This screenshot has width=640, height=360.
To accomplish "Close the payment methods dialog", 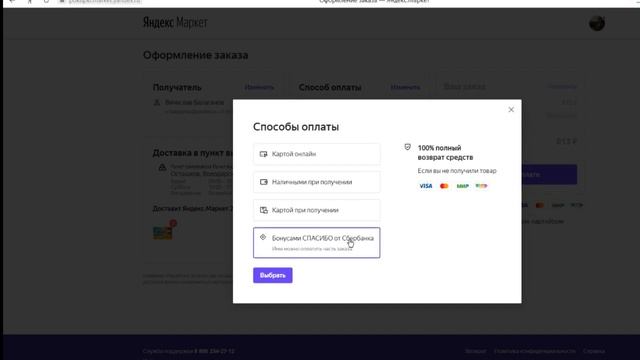I will click(x=511, y=109).
